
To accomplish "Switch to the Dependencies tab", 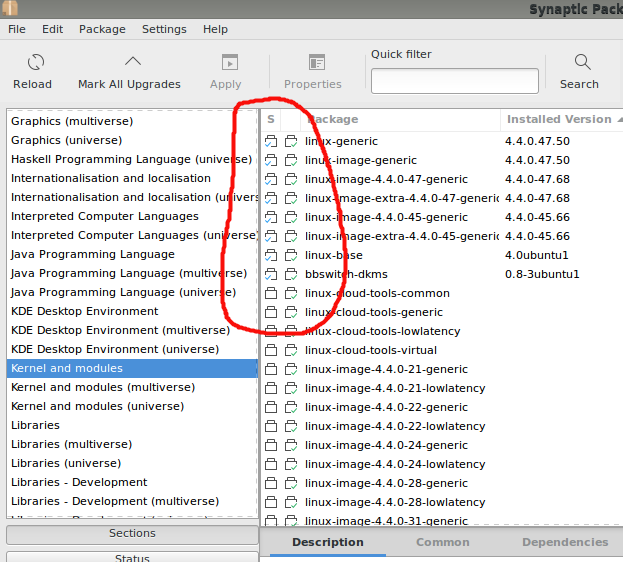I will 565,543.
